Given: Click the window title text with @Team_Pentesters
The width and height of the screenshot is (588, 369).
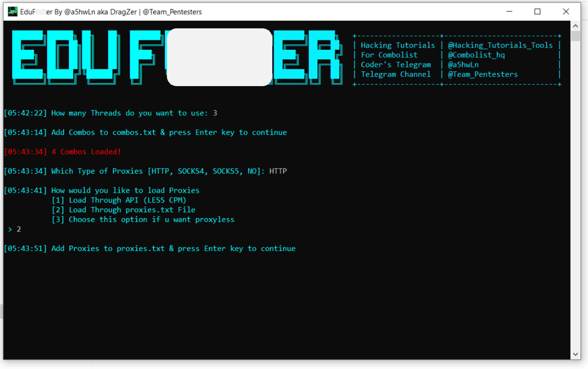Looking at the screenshot, I should click(111, 12).
